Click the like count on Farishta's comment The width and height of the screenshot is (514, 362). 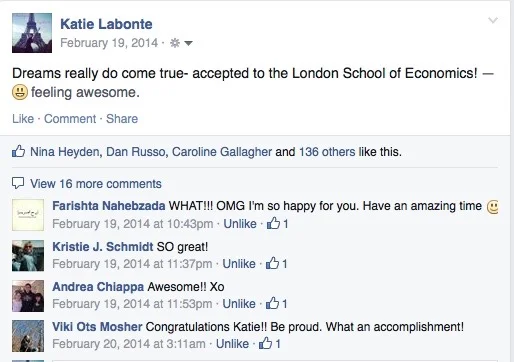pyautogui.click(x=277, y=223)
